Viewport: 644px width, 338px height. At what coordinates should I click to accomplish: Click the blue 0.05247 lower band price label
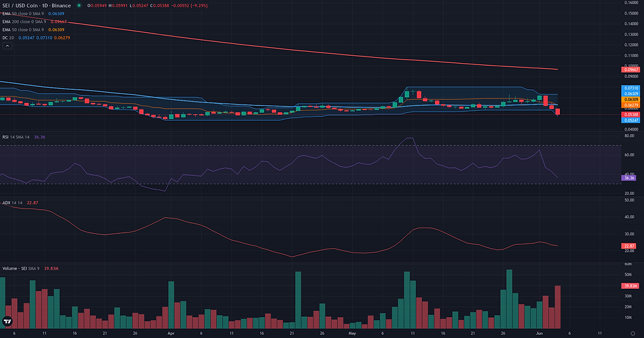pos(630,120)
